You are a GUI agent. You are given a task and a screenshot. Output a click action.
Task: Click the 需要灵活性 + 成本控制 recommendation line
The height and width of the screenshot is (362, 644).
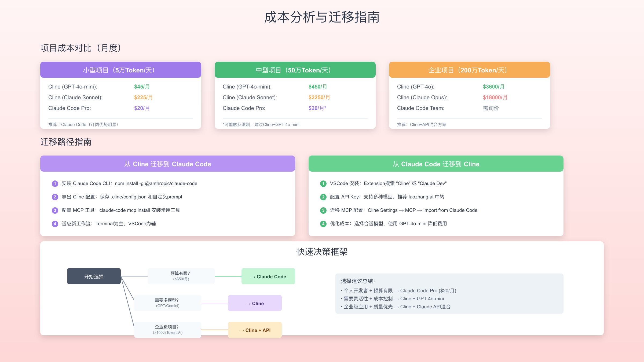coord(392,299)
